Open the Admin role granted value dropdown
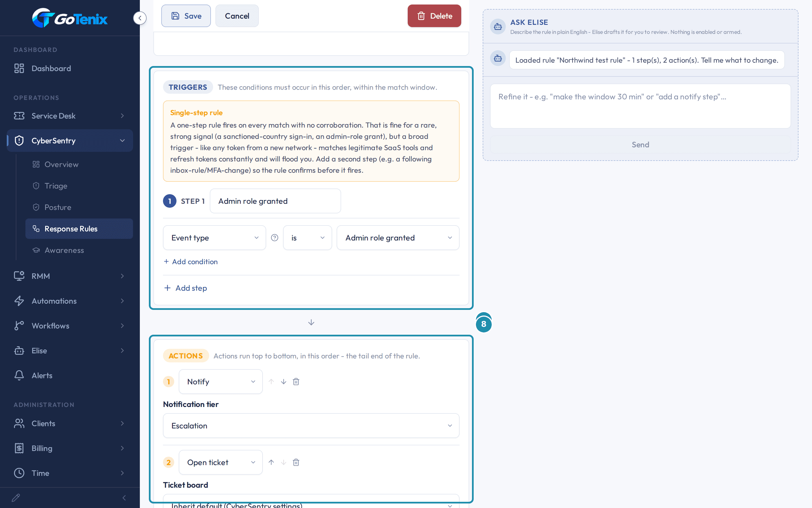Viewport: 812px width, 508px height. tap(398, 238)
